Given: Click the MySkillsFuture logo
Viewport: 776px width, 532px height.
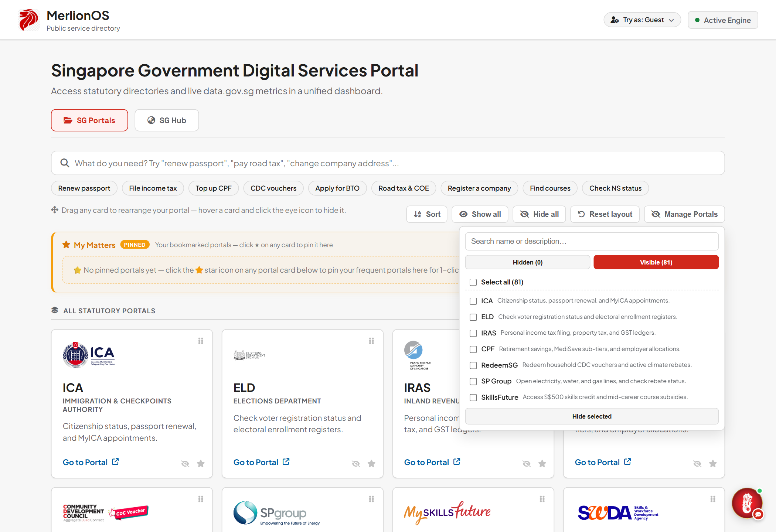Looking at the screenshot, I should [x=447, y=512].
